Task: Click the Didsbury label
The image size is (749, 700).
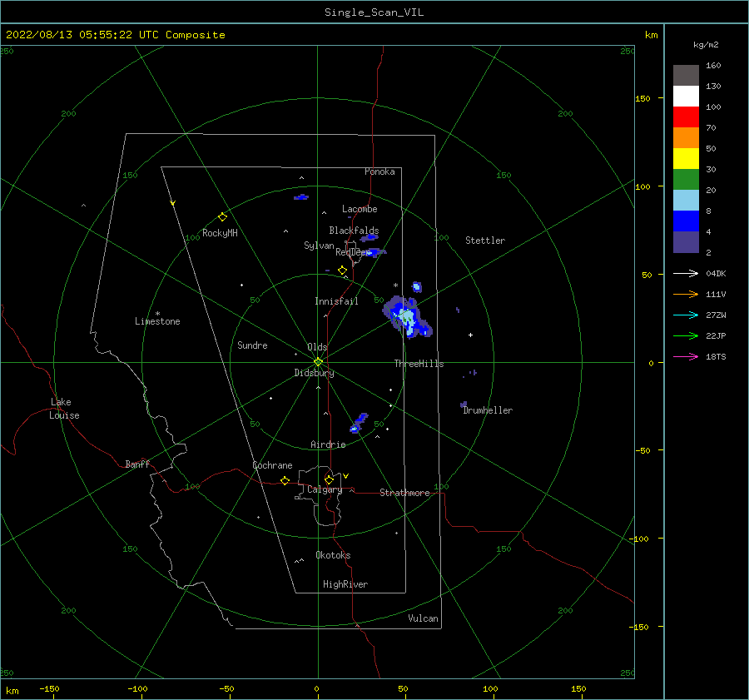Action: click(x=314, y=373)
